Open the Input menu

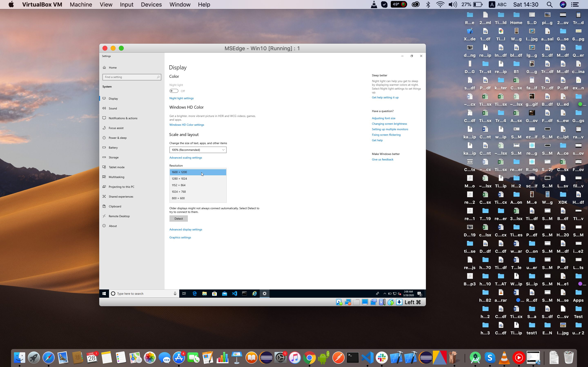pos(127,4)
